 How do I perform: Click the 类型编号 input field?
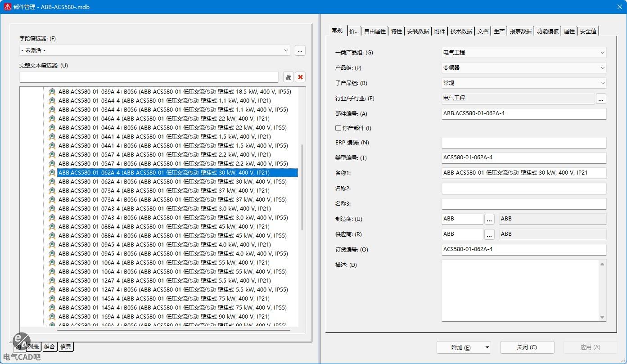click(x=524, y=158)
